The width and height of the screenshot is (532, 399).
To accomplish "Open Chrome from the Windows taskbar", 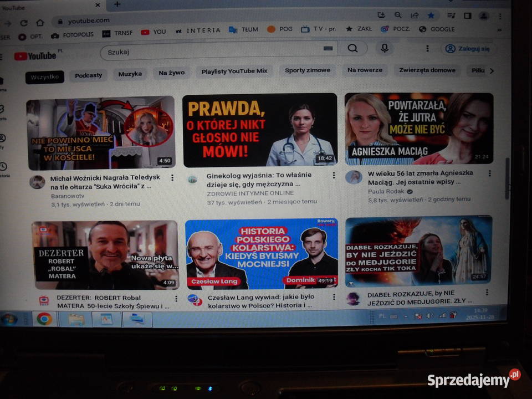I will [44, 319].
